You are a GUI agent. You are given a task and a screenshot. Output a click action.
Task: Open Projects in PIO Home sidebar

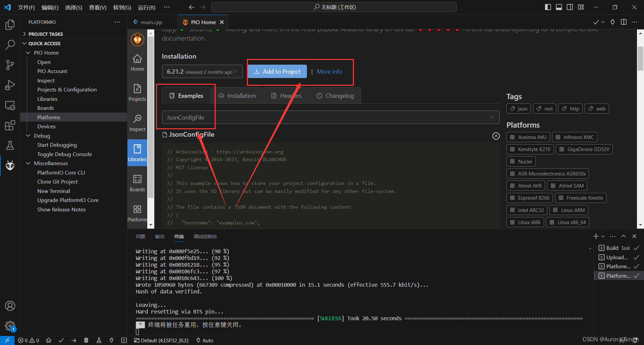point(137,93)
